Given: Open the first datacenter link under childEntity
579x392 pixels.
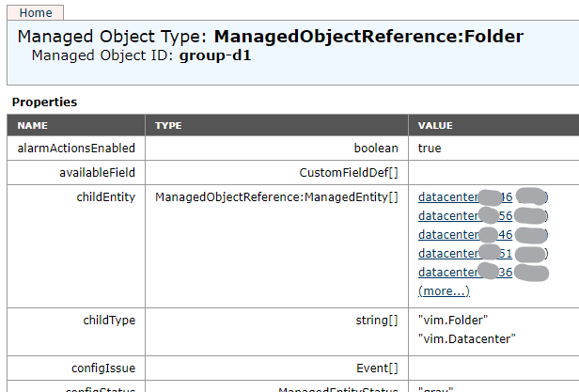Looking at the screenshot, I should pyautogui.click(x=448, y=197).
